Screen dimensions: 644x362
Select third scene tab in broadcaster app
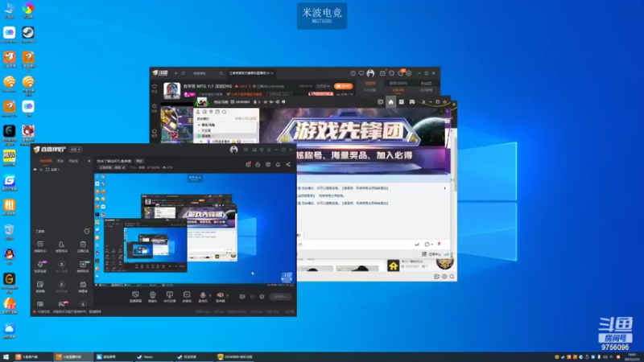click(73, 161)
